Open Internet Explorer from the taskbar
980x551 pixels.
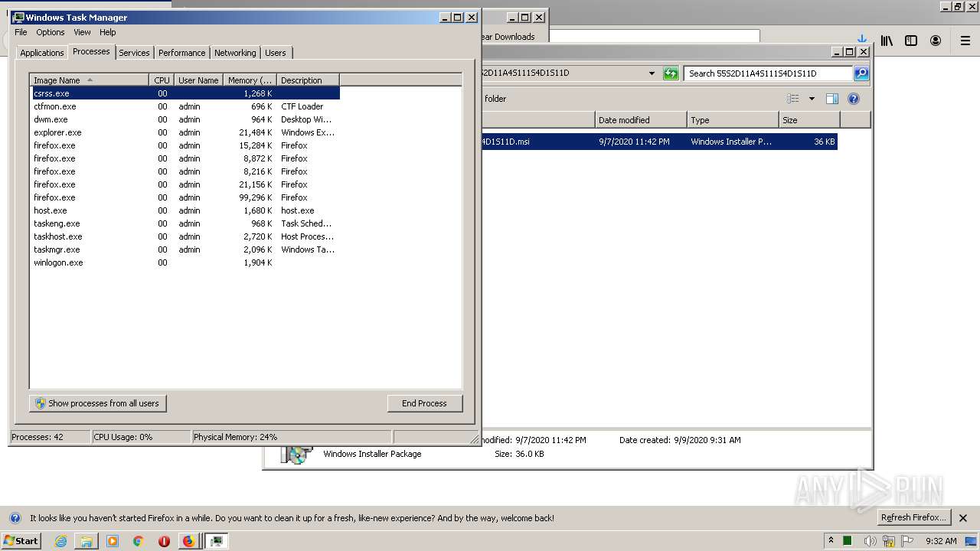(x=60, y=541)
